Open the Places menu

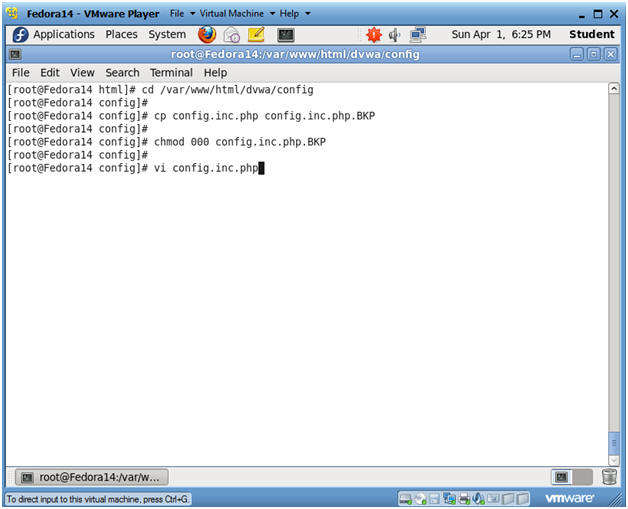pos(121,34)
